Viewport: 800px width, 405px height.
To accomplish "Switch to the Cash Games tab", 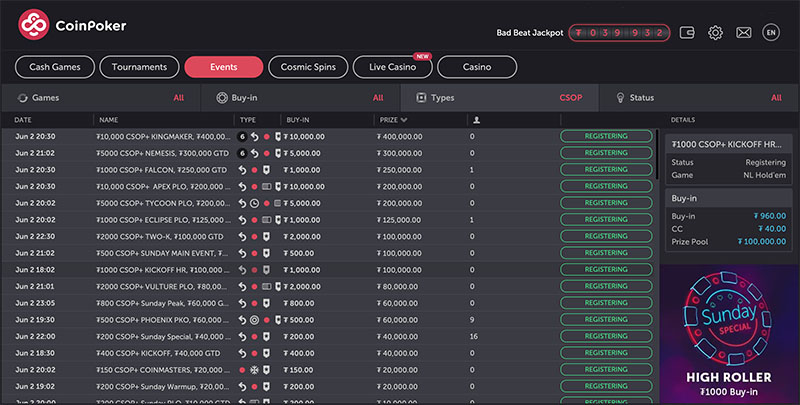I will 55,67.
